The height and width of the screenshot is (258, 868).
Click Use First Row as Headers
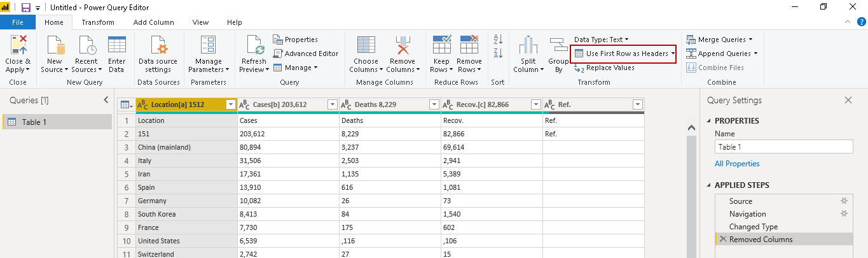coord(622,54)
